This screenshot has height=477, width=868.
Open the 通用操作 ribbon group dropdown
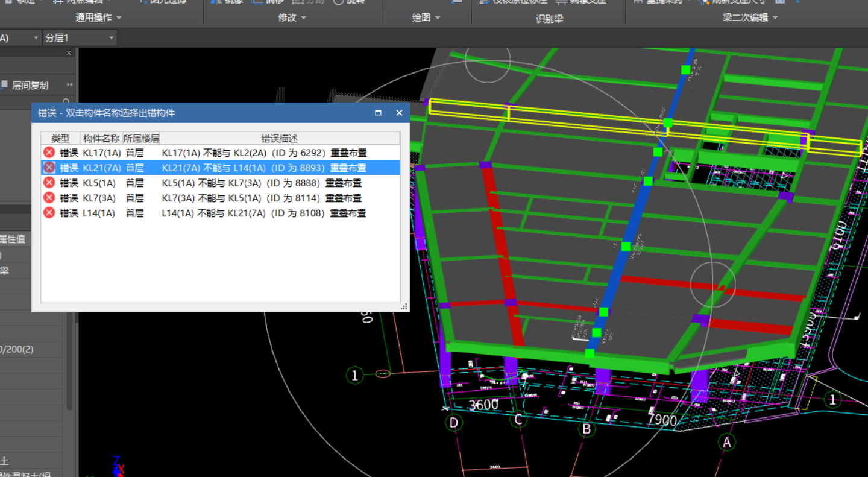click(x=98, y=17)
